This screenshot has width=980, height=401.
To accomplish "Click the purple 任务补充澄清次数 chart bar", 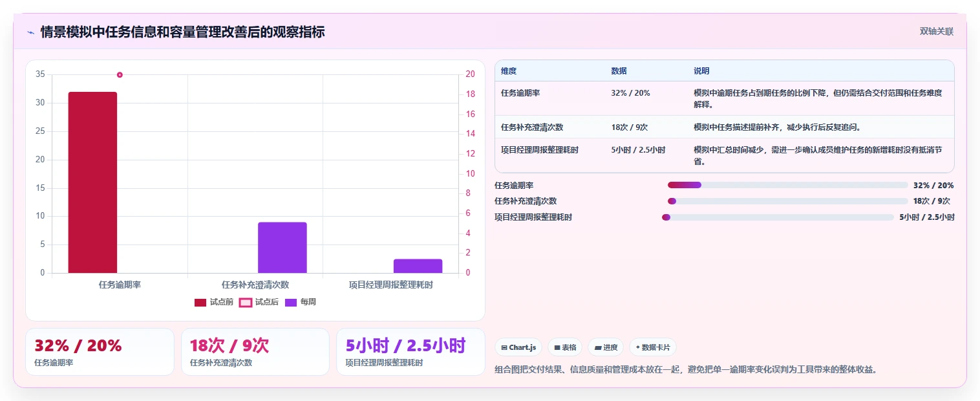I will (x=282, y=248).
